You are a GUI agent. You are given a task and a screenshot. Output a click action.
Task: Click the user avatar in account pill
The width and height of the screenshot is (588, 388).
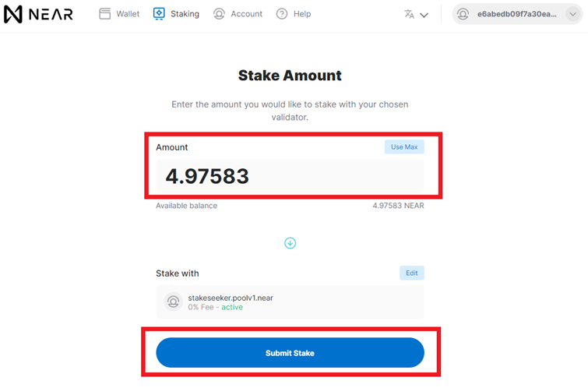click(x=463, y=14)
